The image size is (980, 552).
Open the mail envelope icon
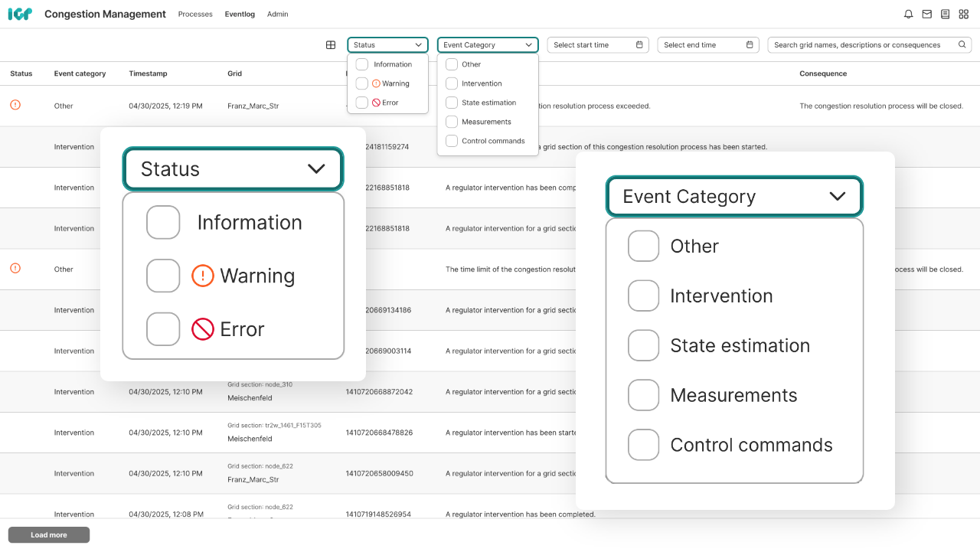pos(926,14)
